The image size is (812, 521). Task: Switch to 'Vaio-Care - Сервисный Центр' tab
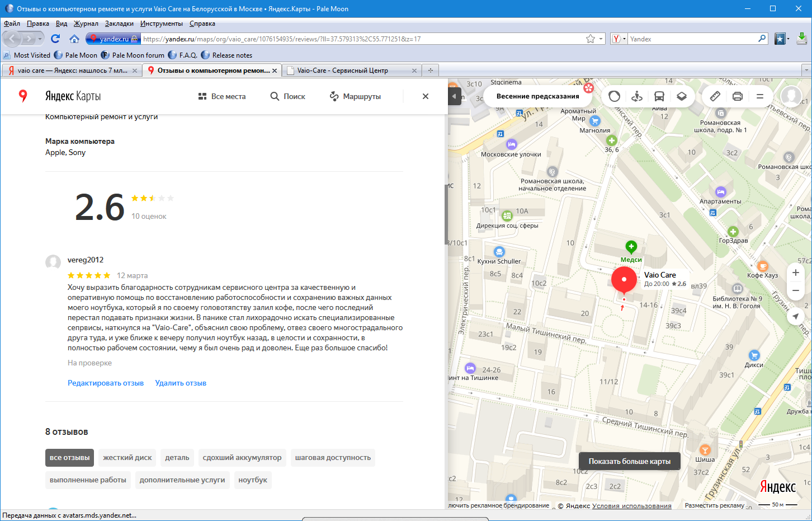352,71
